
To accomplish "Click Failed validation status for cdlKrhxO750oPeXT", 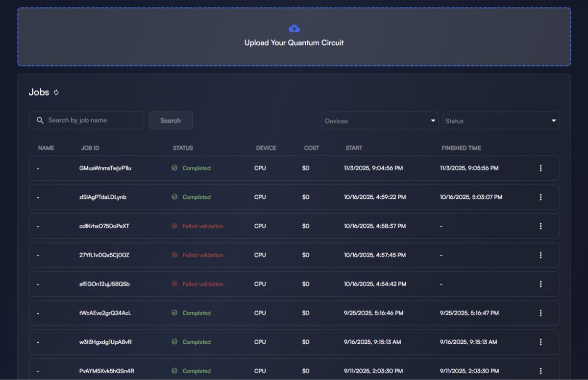I will click(x=203, y=226).
